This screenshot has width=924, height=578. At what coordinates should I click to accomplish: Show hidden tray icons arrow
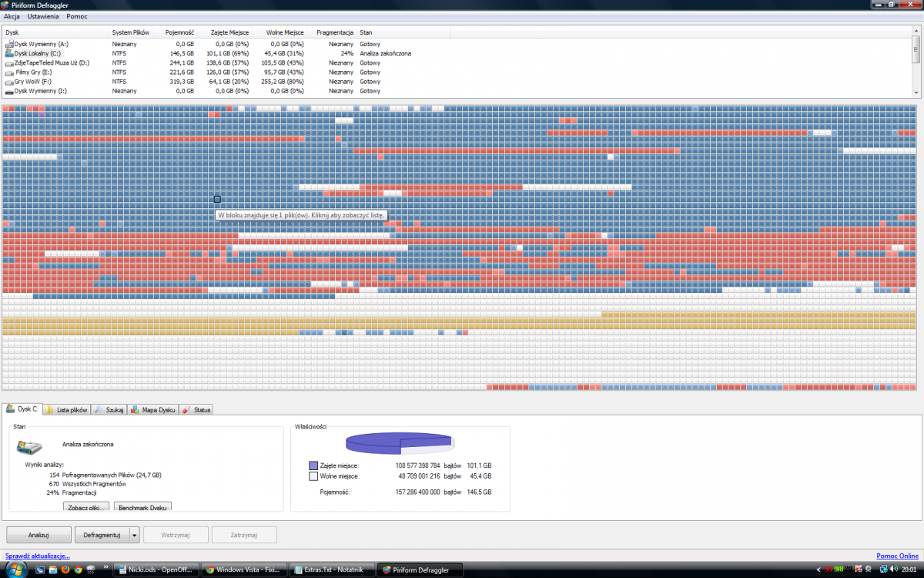[819, 569]
